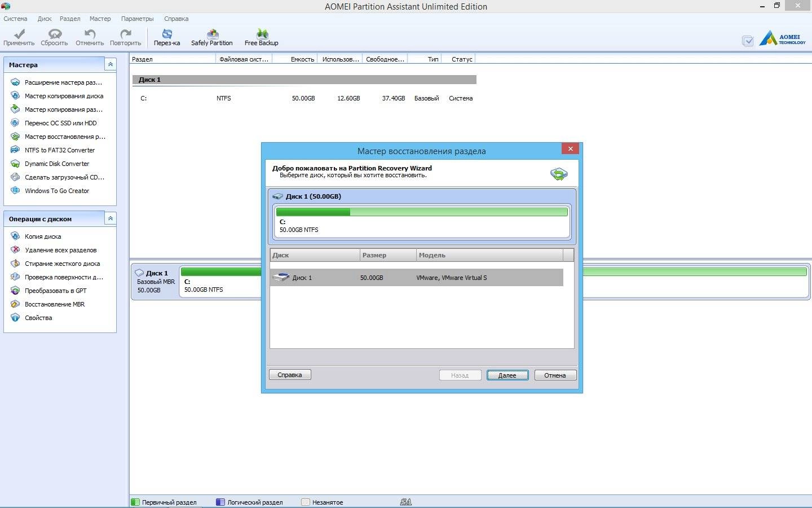Click the wizard recovery icon in dialog header
This screenshot has width=812, height=508.
pyautogui.click(x=559, y=173)
